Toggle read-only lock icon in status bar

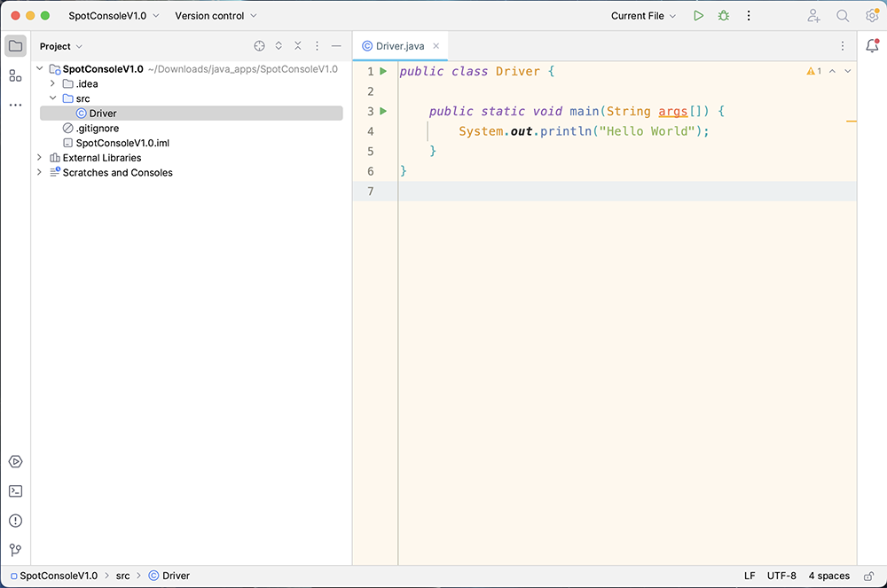[x=869, y=576]
